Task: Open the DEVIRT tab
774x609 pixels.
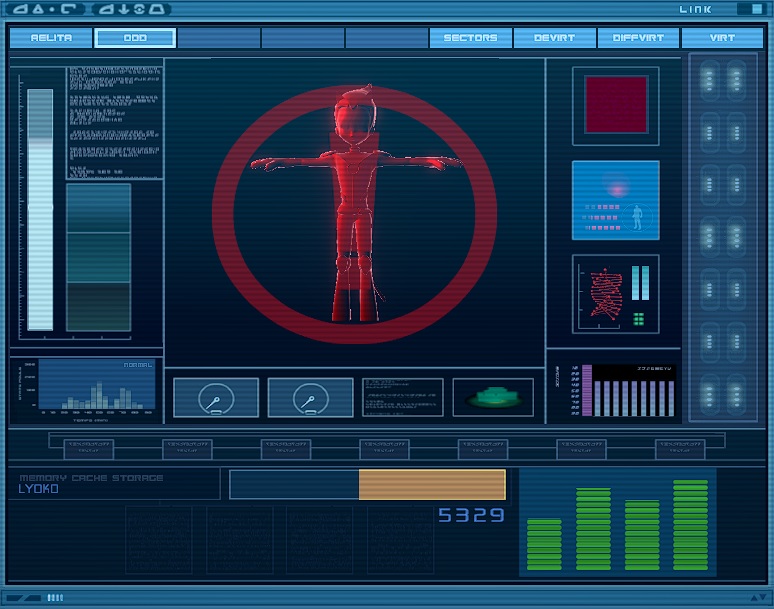Action: coord(554,38)
